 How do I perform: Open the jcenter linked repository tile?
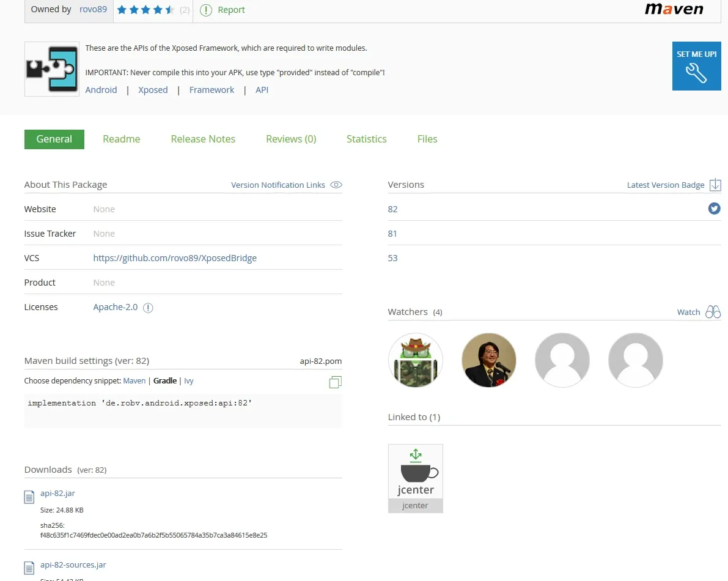416,478
